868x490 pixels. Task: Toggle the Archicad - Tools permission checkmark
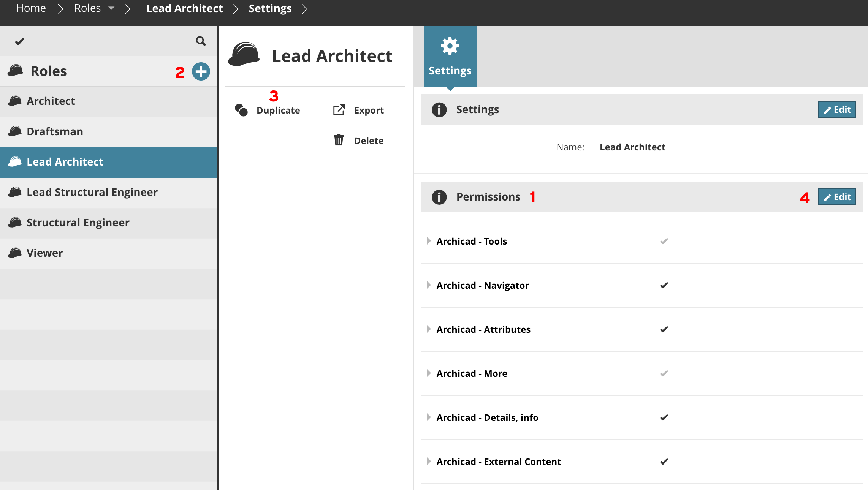pos(664,241)
